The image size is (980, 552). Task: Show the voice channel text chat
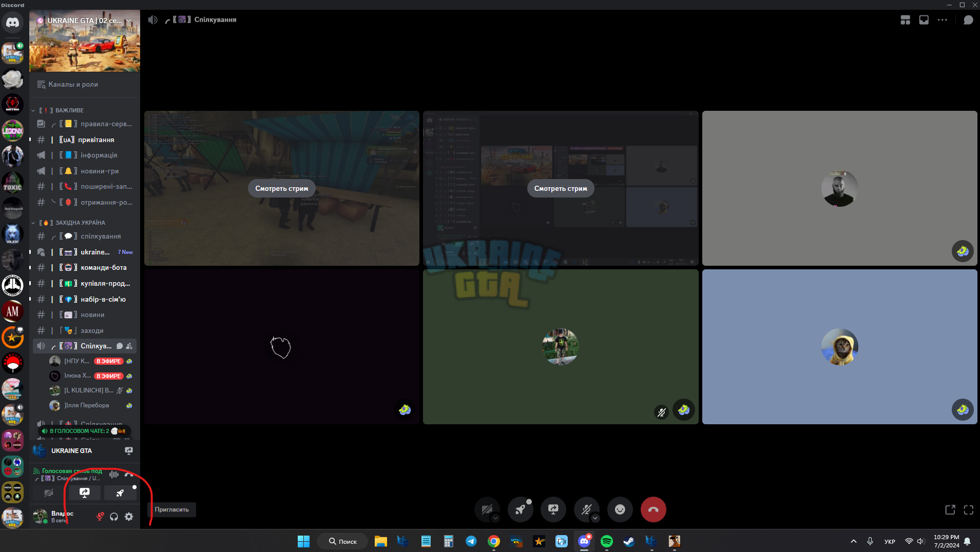(x=968, y=20)
